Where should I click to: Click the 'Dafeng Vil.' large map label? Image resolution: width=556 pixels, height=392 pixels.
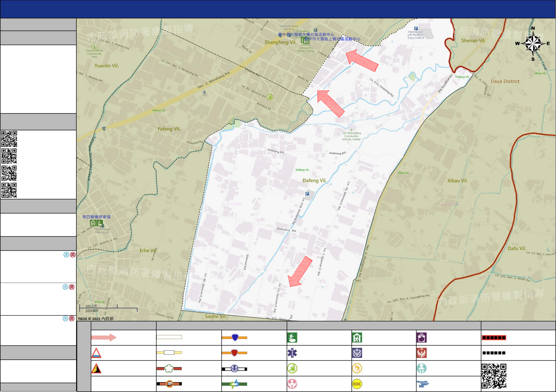click(x=314, y=180)
